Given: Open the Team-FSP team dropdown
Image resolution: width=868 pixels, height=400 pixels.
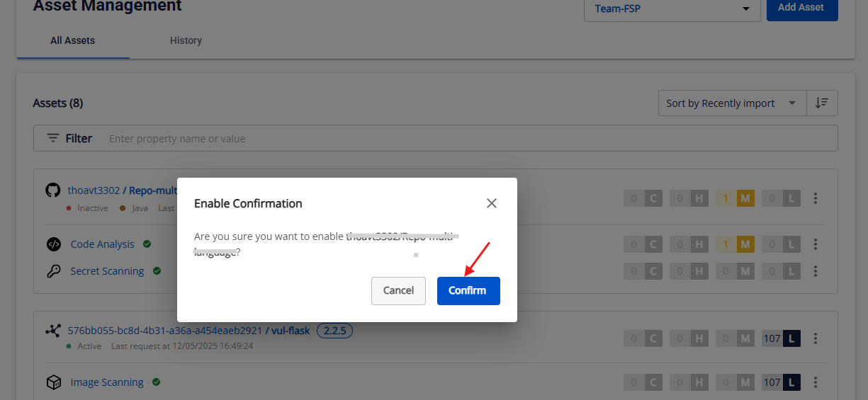Looking at the screenshot, I should 671,8.
